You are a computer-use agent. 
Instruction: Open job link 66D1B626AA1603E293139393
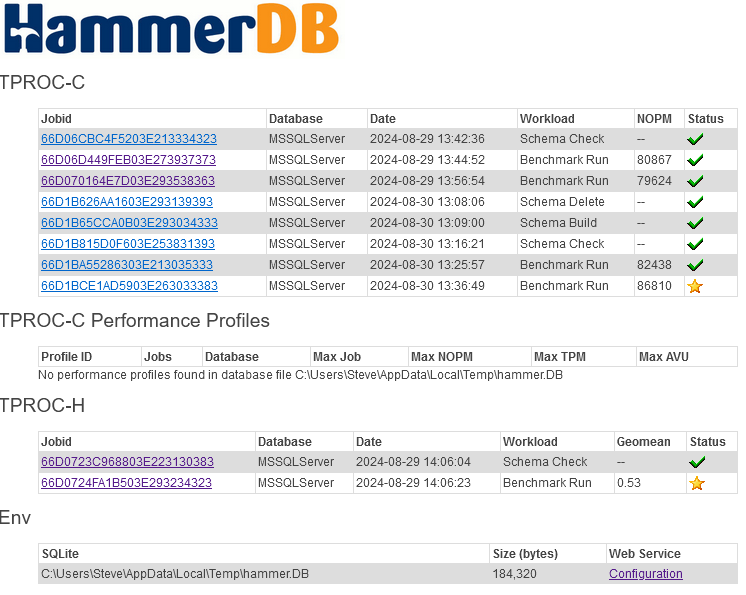(127, 202)
